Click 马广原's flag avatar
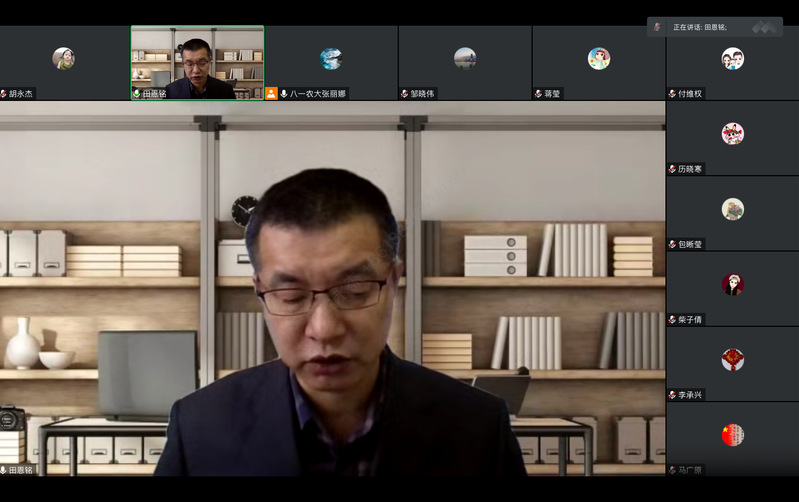Image resolution: width=799 pixels, height=502 pixels. pyautogui.click(x=732, y=435)
